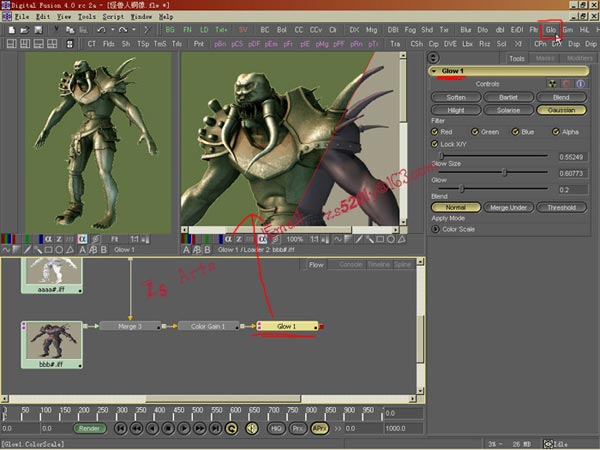Click the Save toolbar icon
Viewport: 600px width, 450px height.
pyautogui.click(x=38, y=30)
